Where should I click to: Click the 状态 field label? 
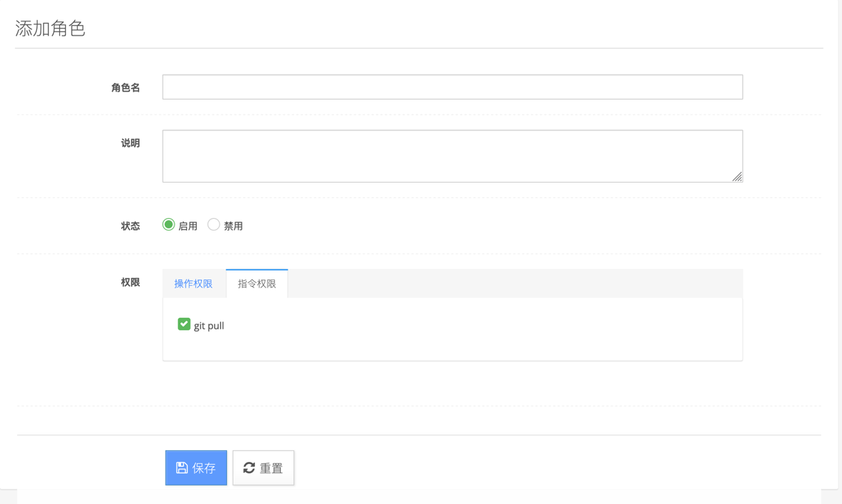[x=130, y=226]
